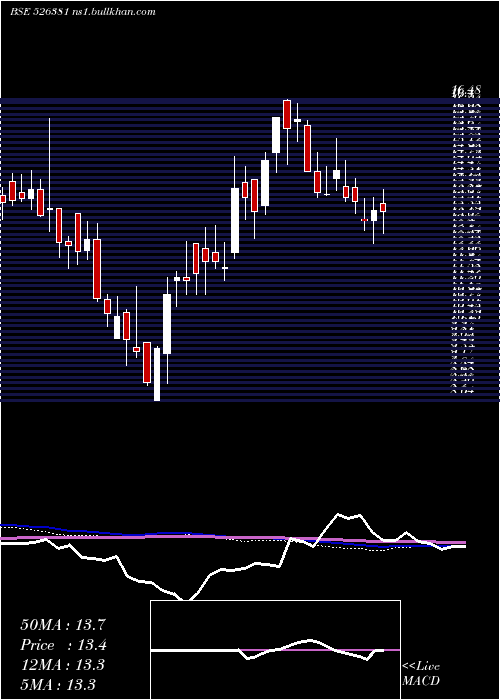Click the Price : 13.4 label

point(63,645)
